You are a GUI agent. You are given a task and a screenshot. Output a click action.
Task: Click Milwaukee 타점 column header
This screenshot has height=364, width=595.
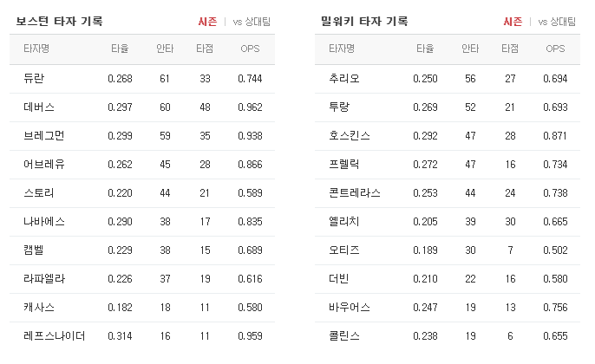coord(510,49)
